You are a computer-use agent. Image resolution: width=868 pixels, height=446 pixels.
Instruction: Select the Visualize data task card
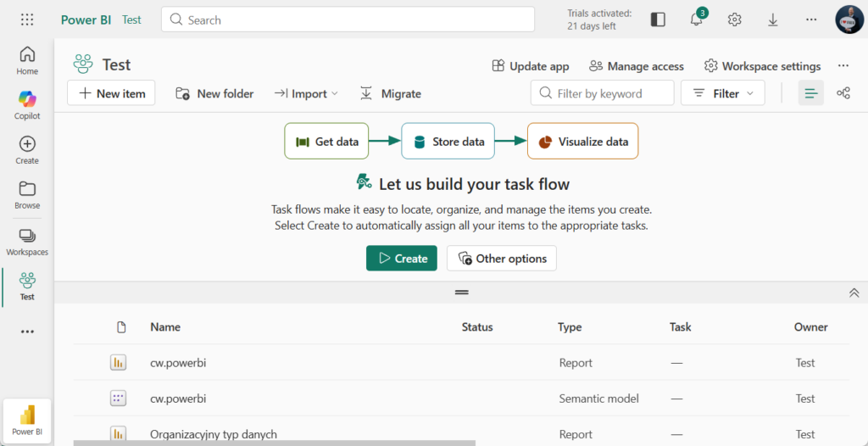point(582,142)
